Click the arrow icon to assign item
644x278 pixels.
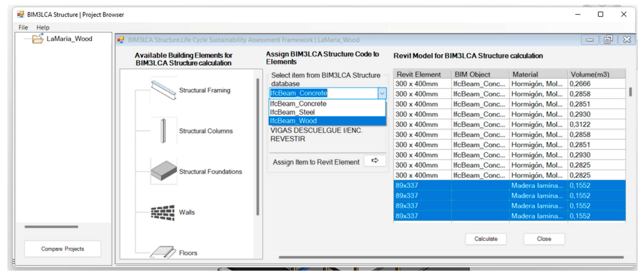coord(375,161)
